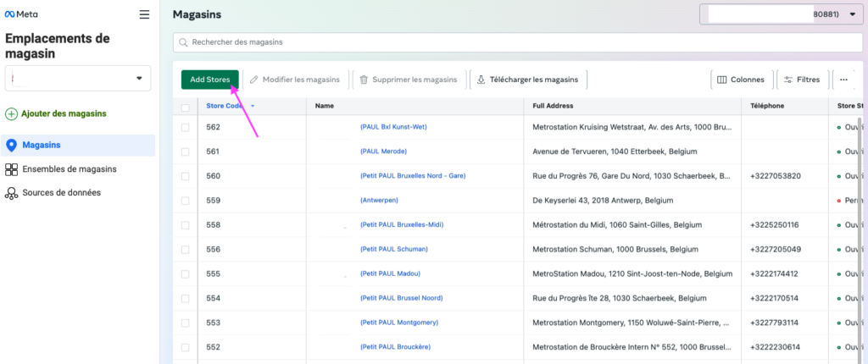Click the Télécharger les magasins button
This screenshot has height=364, width=868.
point(528,80)
